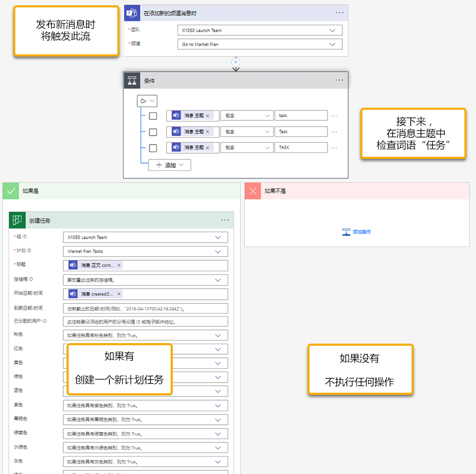
Task: Click the '如果是' branch header
Action: (122, 191)
